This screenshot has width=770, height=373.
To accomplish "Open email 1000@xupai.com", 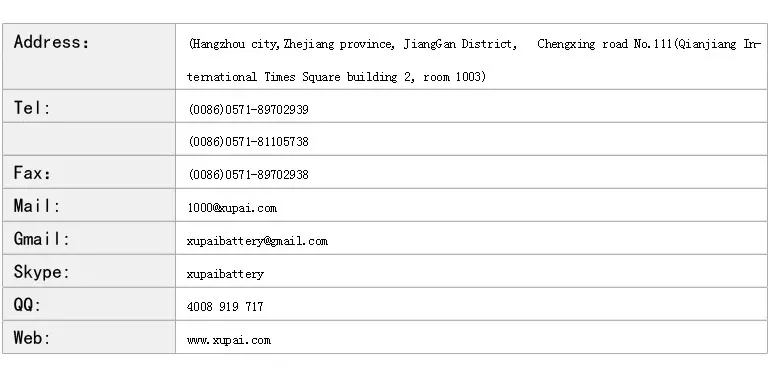I will coord(232,208).
